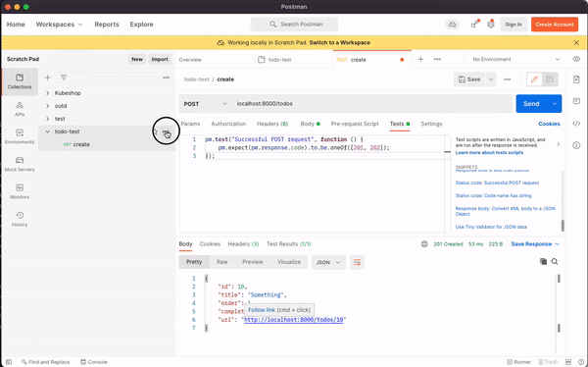
Task: Open Mock Servers in sidebar
Action: click(x=20, y=164)
